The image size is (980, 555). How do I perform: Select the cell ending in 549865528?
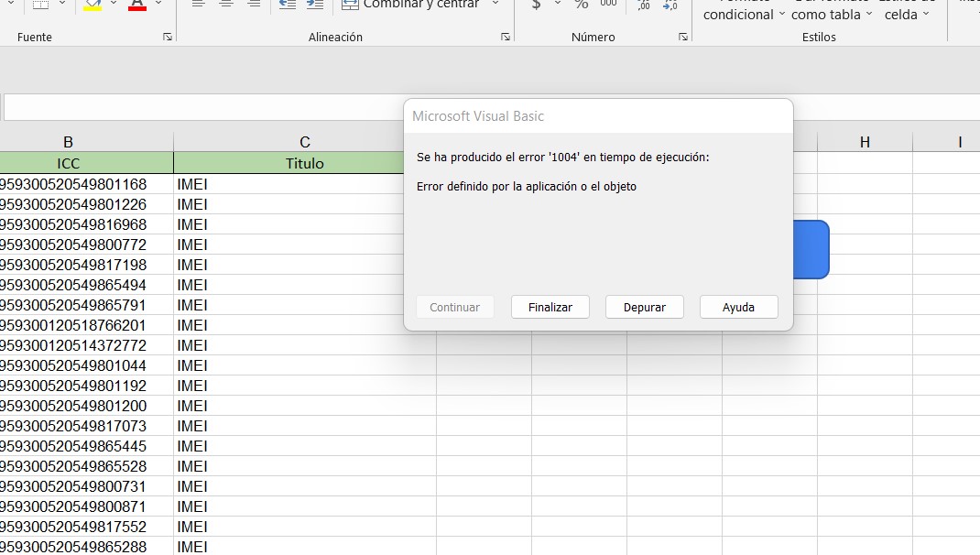pos(86,466)
